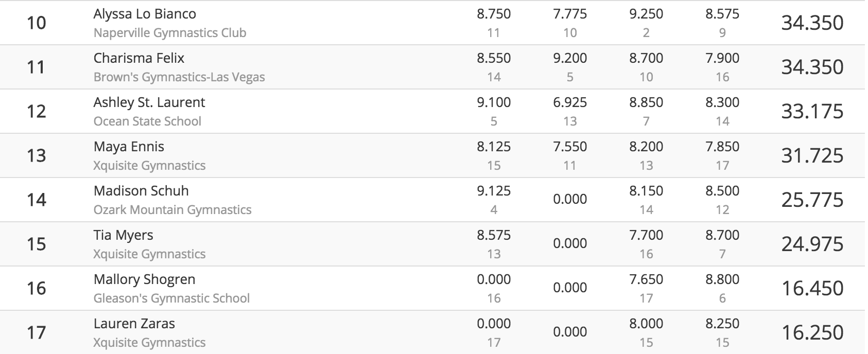Select Lauren Zaras' 16.250 total

tap(812, 333)
